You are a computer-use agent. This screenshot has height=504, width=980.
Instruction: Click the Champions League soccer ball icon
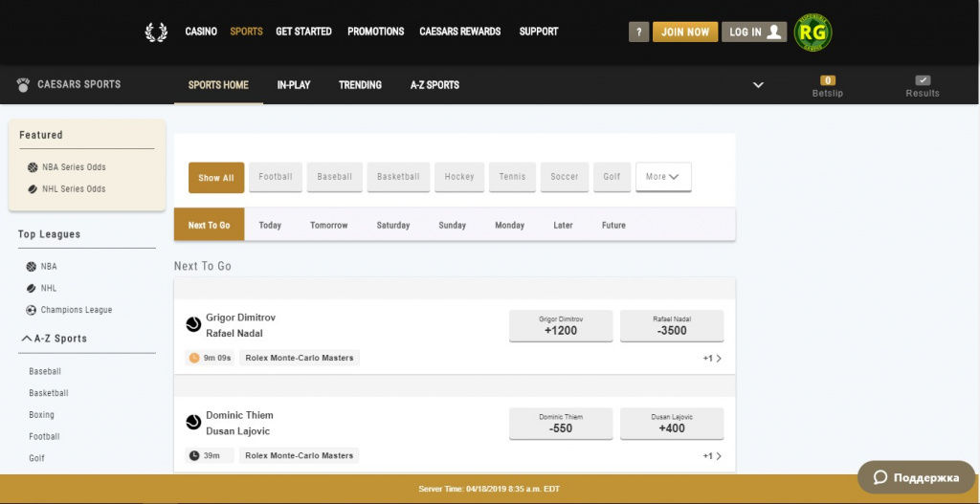click(x=32, y=310)
